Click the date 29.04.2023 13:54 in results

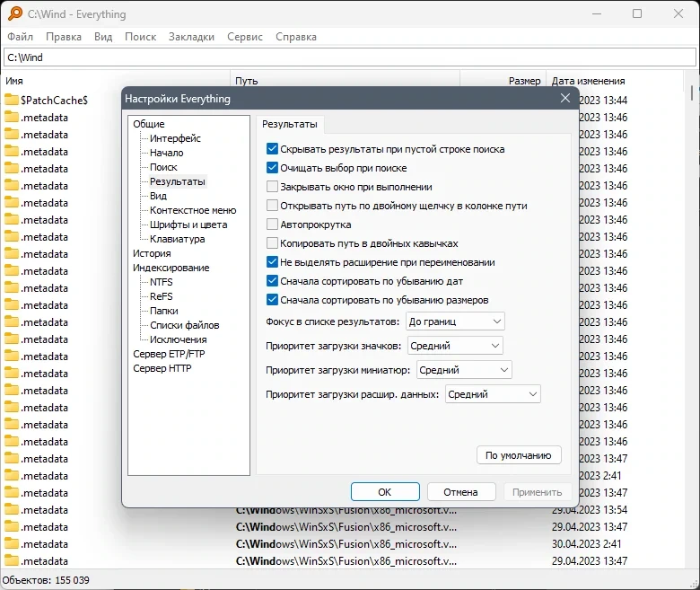(590, 509)
